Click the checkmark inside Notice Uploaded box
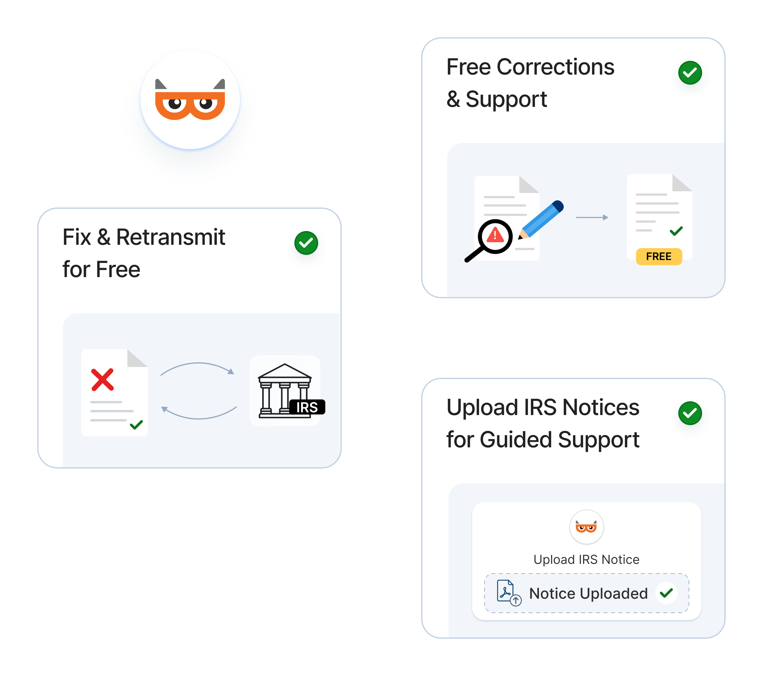Screen dimensions: 784x676 point(666,593)
